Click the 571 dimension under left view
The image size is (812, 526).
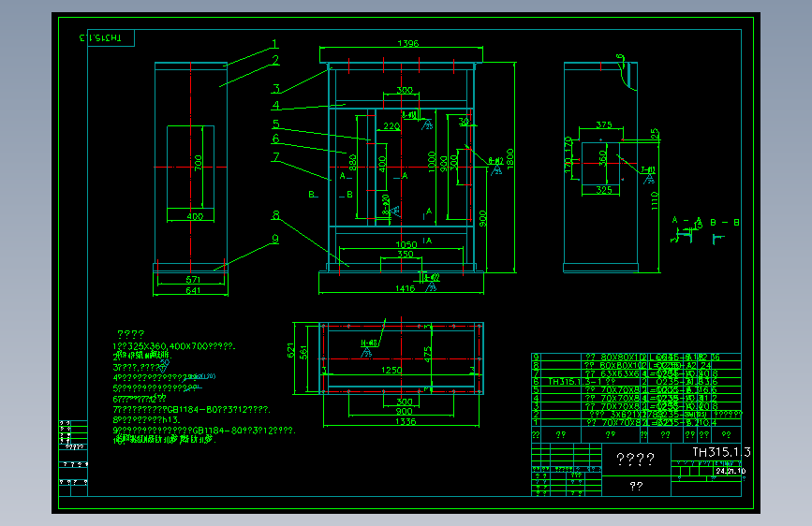click(193, 280)
